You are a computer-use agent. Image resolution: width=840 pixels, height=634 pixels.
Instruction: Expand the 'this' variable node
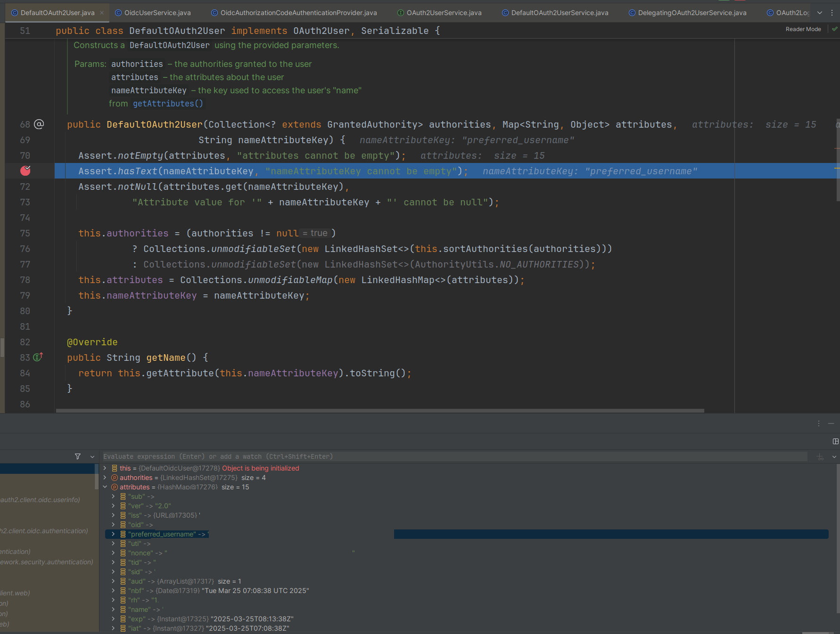pyautogui.click(x=105, y=468)
